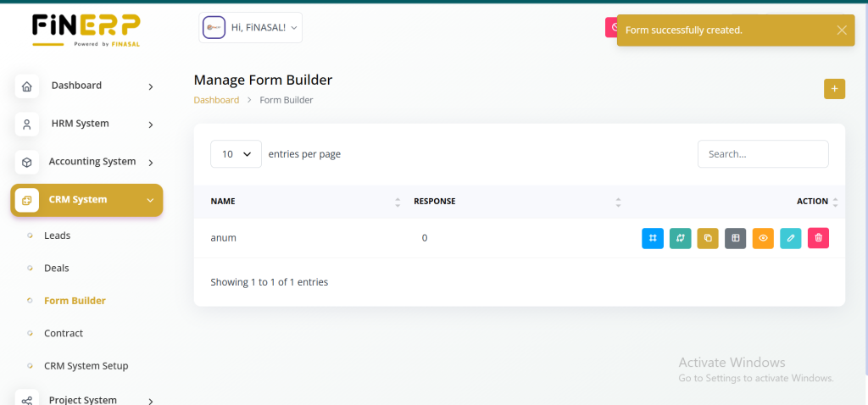Screen dimensions: 868x405
Task: Click the blue hash icon for anum form
Action: [653, 238]
